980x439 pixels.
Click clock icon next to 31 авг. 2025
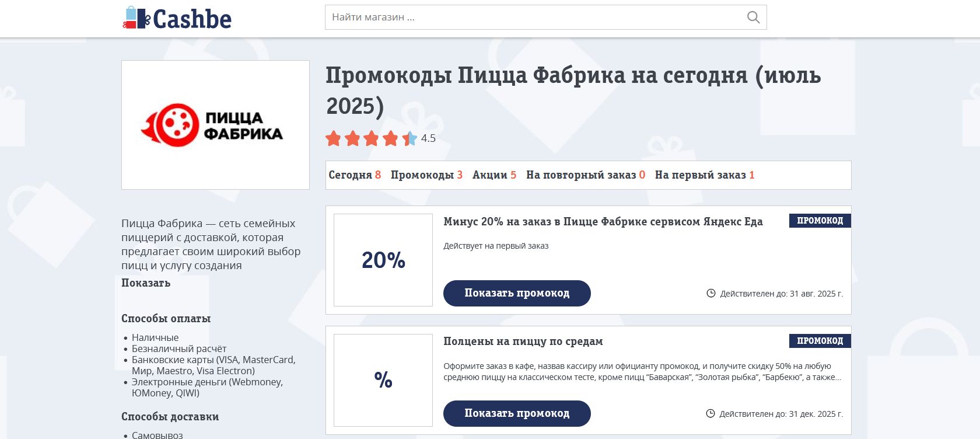tap(711, 293)
